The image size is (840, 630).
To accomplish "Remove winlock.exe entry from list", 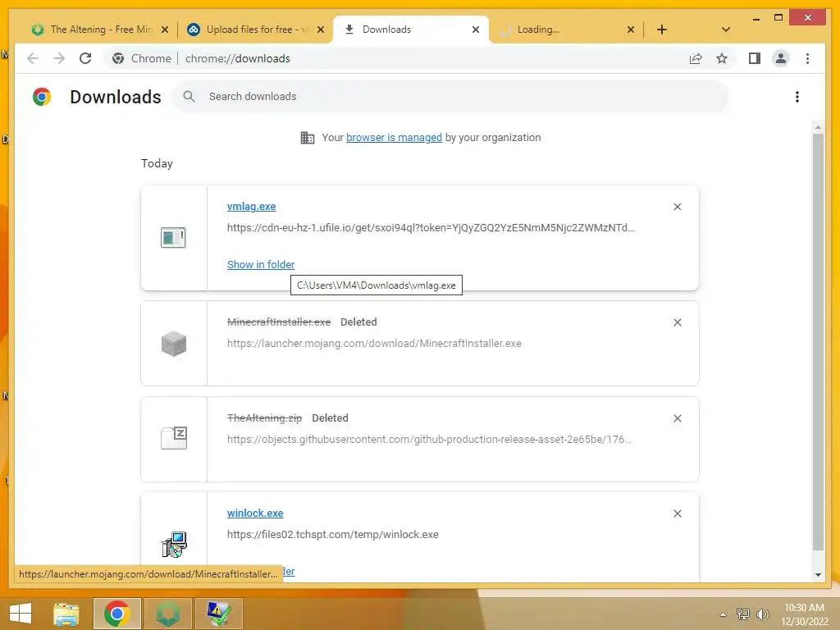I will tap(677, 514).
